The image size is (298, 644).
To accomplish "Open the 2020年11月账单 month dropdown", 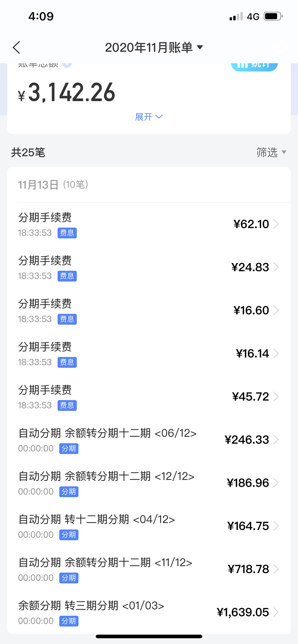I will (x=154, y=47).
